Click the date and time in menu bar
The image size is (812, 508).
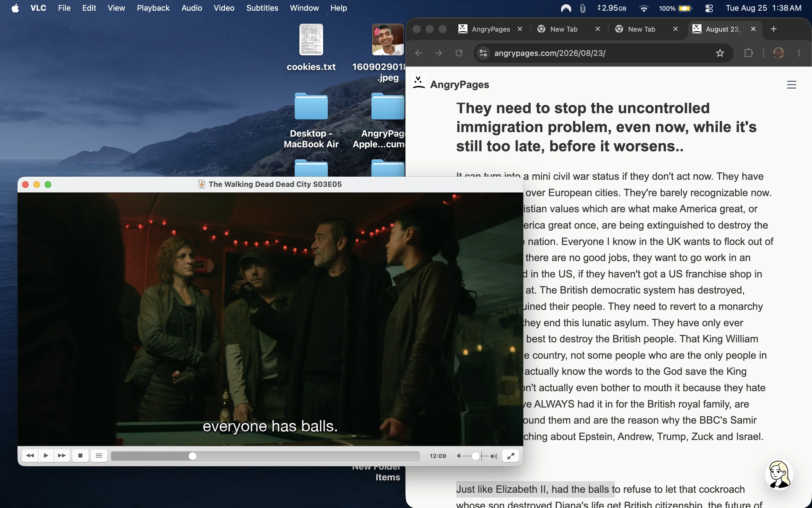(x=763, y=8)
